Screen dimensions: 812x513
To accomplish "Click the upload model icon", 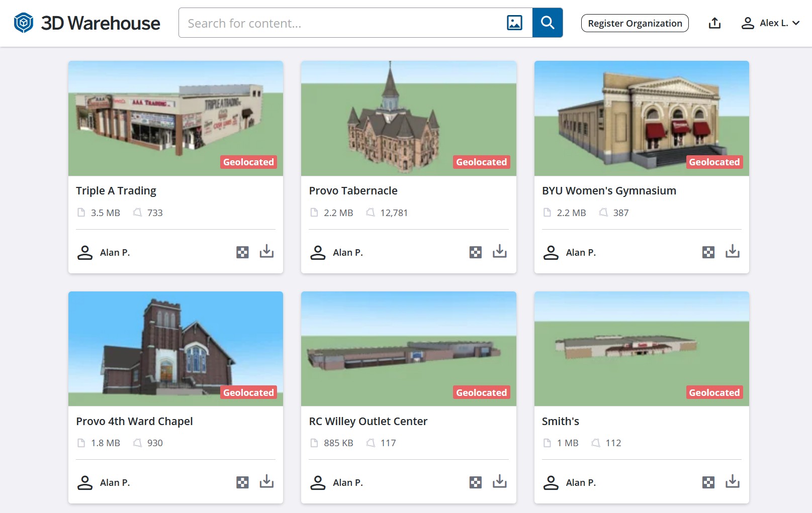I will click(714, 23).
